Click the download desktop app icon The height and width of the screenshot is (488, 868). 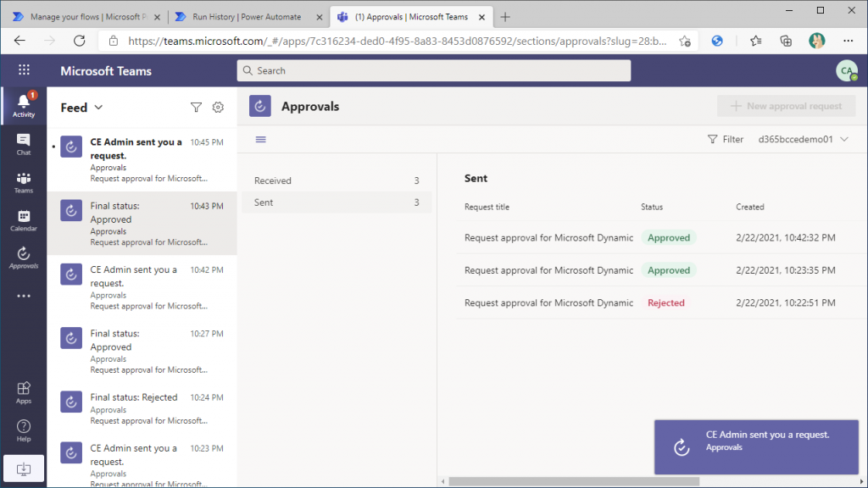[x=23, y=469]
